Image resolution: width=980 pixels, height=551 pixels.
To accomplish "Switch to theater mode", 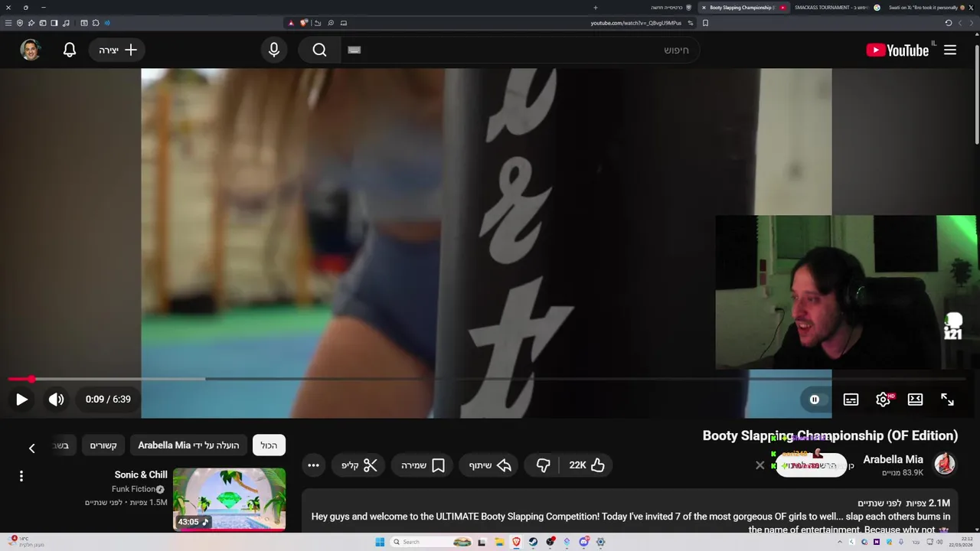I will pos(915,399).
